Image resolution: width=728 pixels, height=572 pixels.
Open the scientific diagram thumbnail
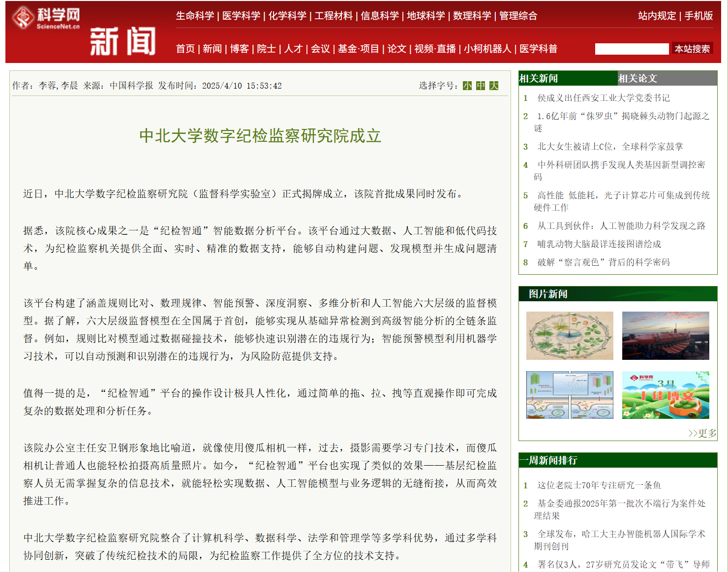(x=570, y=395)
